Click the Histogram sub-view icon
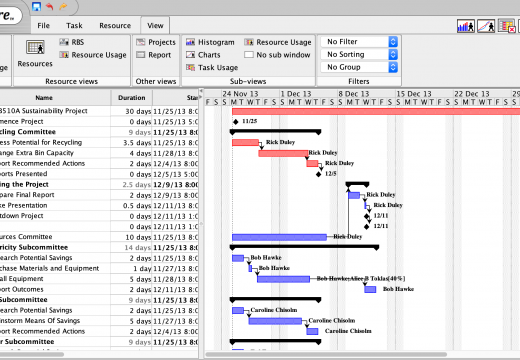 190,42
